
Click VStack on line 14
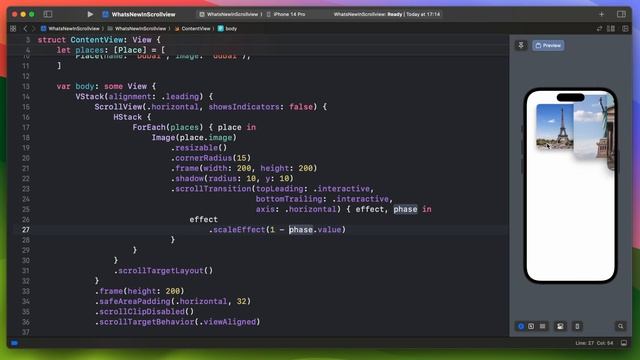coord(90,97)
